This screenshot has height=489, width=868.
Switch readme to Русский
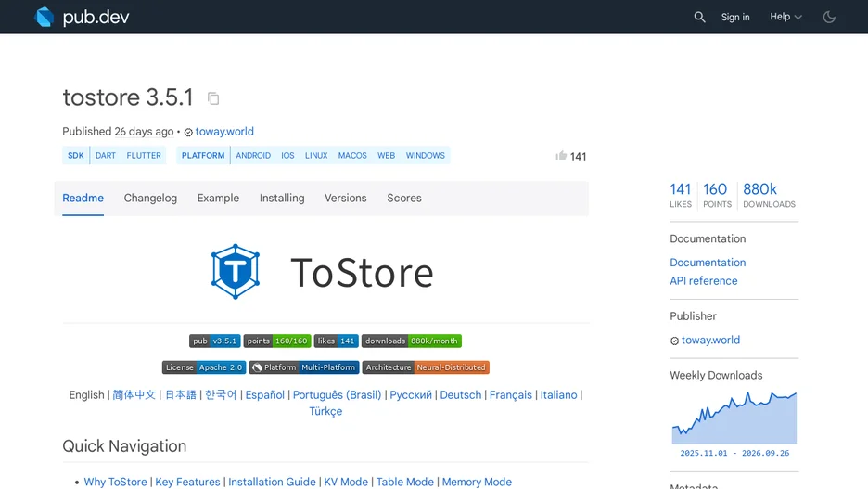click(411, 395)
